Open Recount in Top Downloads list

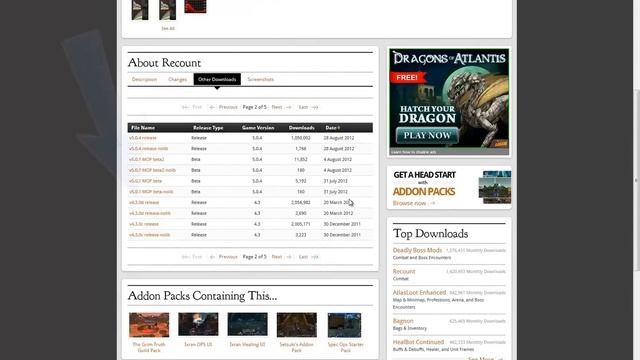404,271
